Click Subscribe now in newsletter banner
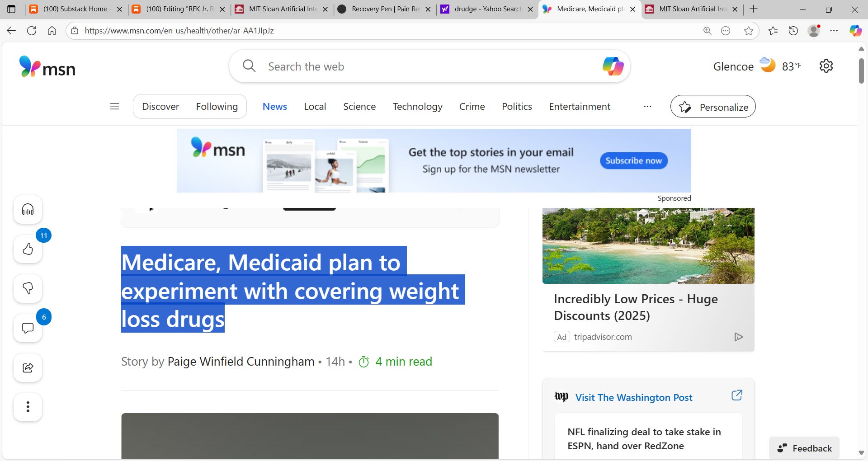The width and height of the screenshot is (868, 461). tap(633, 160)
